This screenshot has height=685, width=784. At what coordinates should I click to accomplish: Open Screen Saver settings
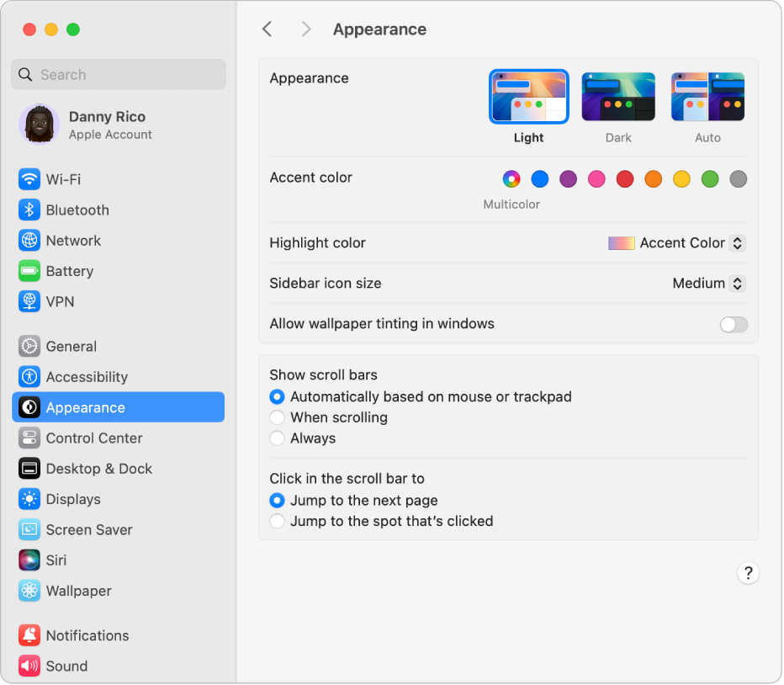(x=87, y=529)
